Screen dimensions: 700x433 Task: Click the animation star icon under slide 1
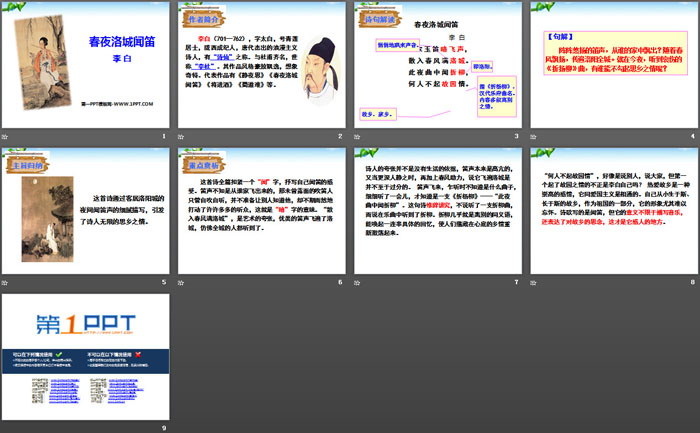coord(5,137)
